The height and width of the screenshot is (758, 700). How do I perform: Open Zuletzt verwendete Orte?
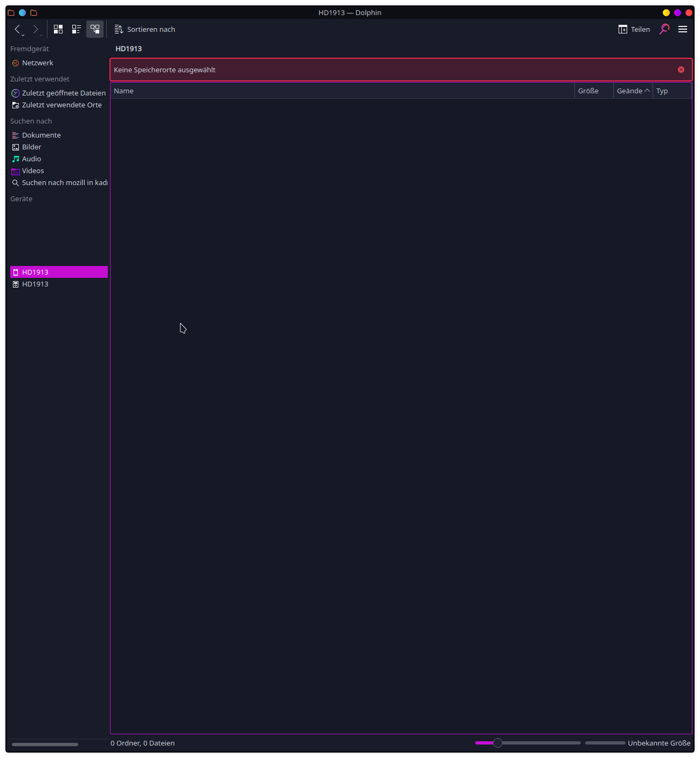coord(61,105)
